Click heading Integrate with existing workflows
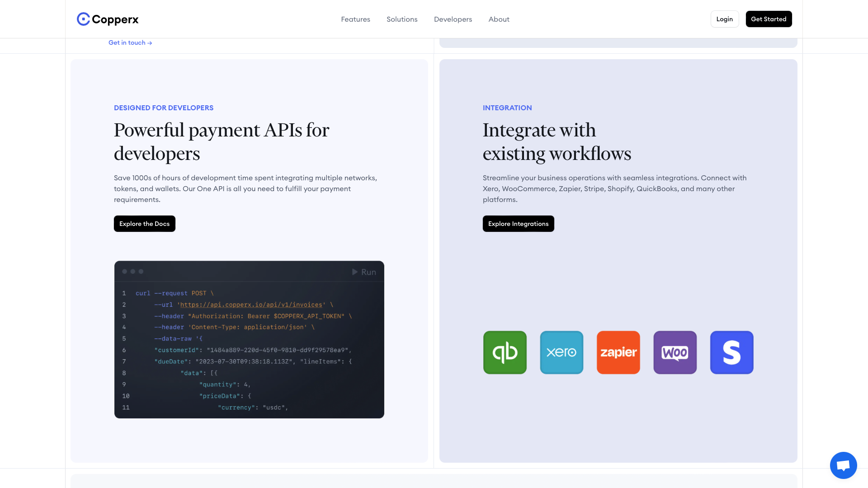The image size is (868, 488). click(x=557, y=141)
